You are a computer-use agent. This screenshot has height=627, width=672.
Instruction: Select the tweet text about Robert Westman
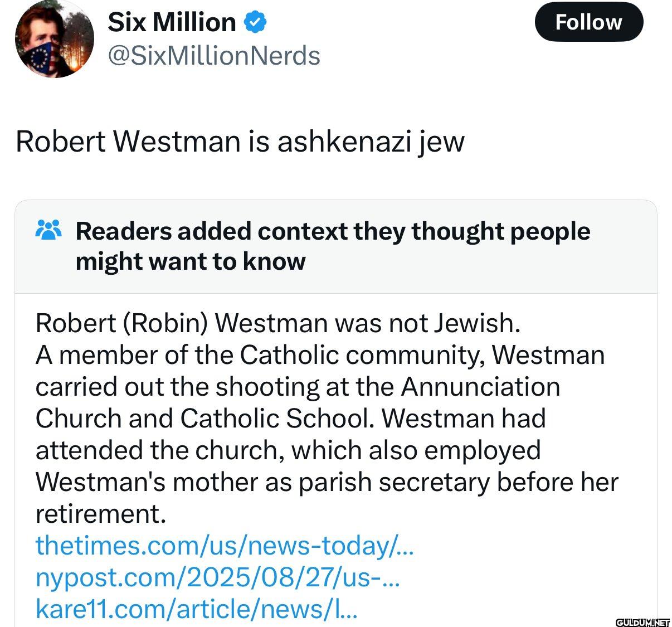[240, 142]
